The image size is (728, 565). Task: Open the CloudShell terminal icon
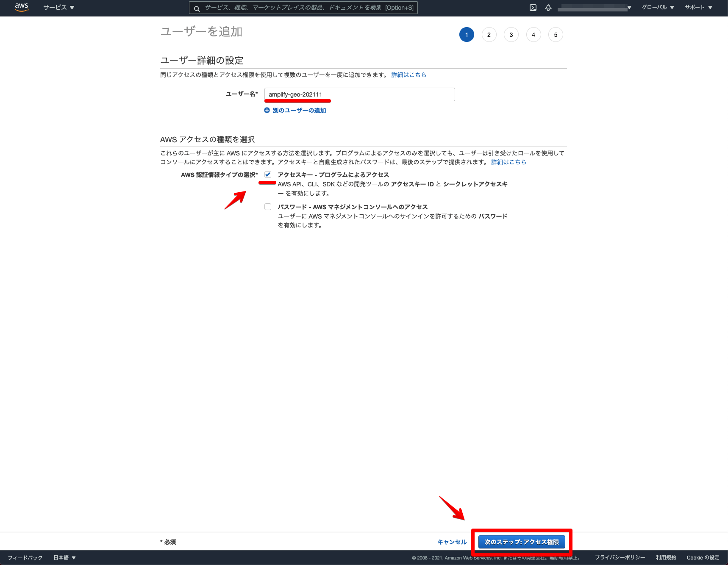[x=533, y=8]
